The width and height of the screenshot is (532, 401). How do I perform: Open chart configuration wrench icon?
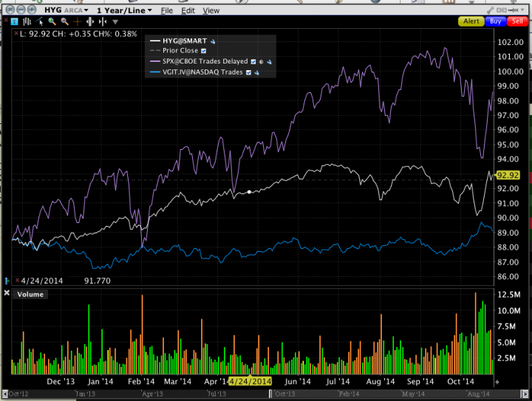(x=491, y=10)
